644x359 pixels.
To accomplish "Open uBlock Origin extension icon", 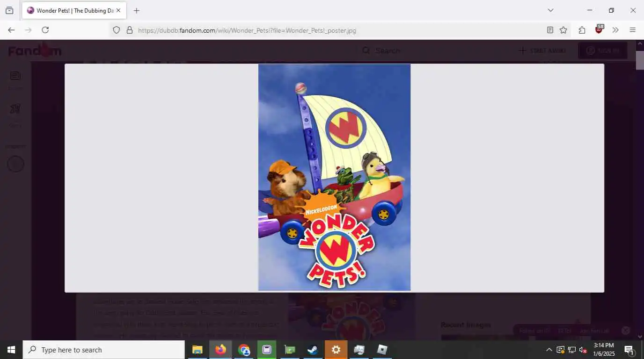I will (599, 29).
